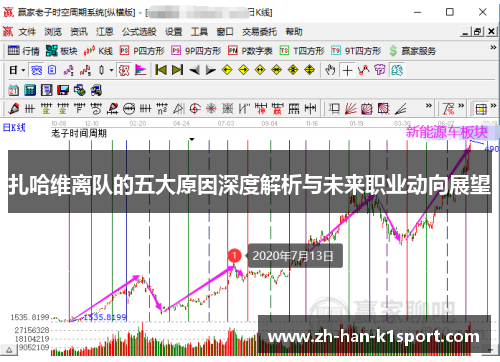The image size is (500, 362).
Task: Open the 文件 menu
Action: click(x=27, y=32)
